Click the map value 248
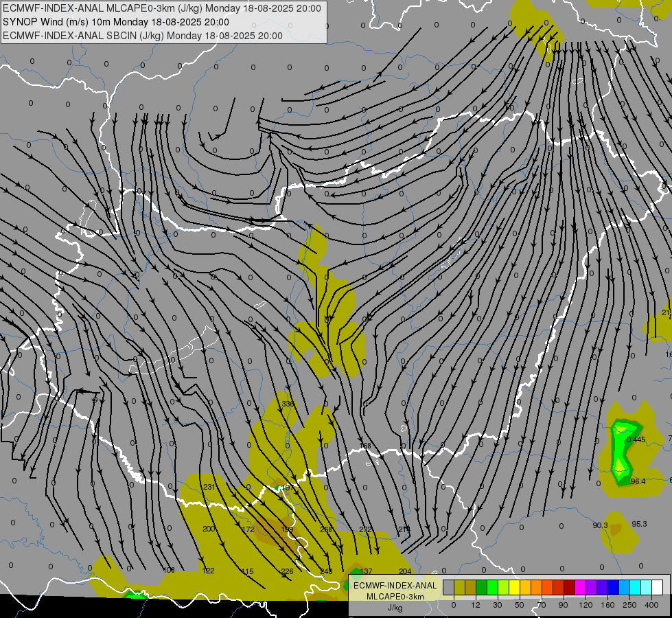The width and height of the screenshot is (672, 618). (326, 571)
